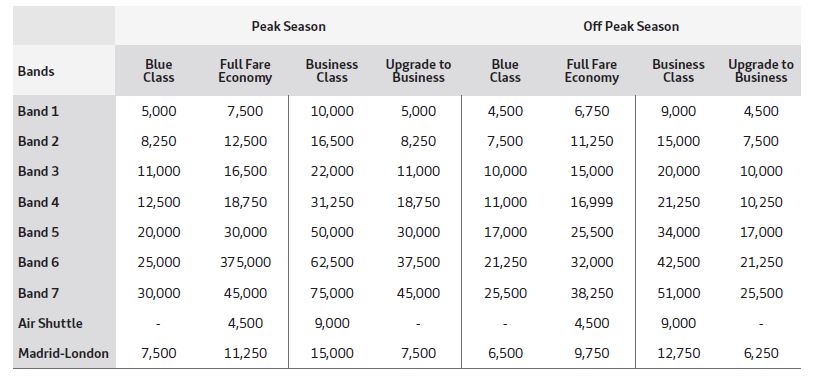This screenshot has height=379, width=816.
Task: Click Peak Season Blue Class column header
Action: click(x=159, y=71)
